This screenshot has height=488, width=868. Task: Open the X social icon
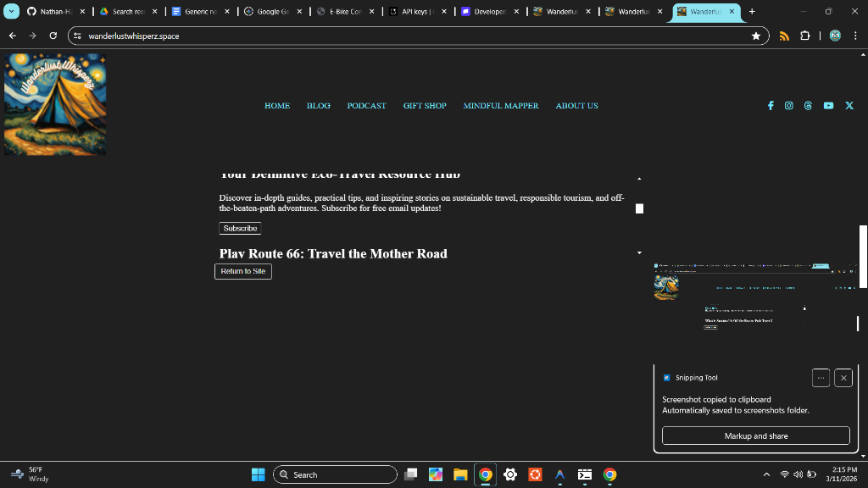pyautogui.click(x=849, y=106)
